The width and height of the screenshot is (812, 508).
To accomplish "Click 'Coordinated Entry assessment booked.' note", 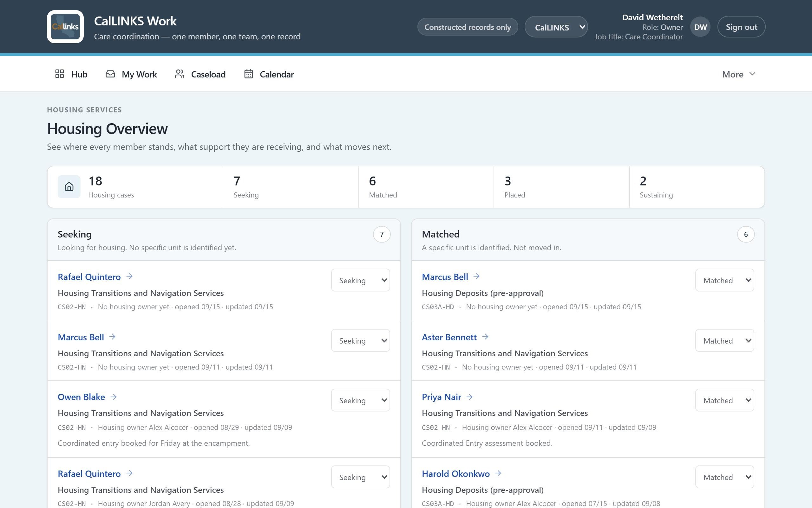I will tap(487, 443).
